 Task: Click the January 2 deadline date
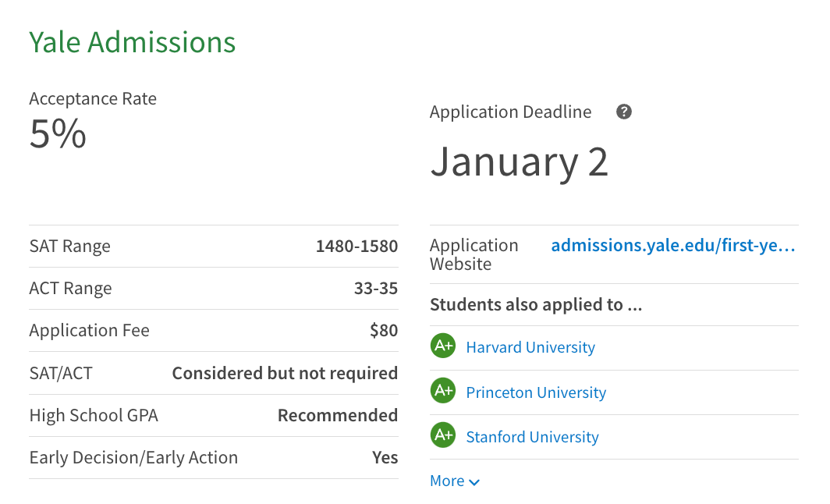pos(519,161)
